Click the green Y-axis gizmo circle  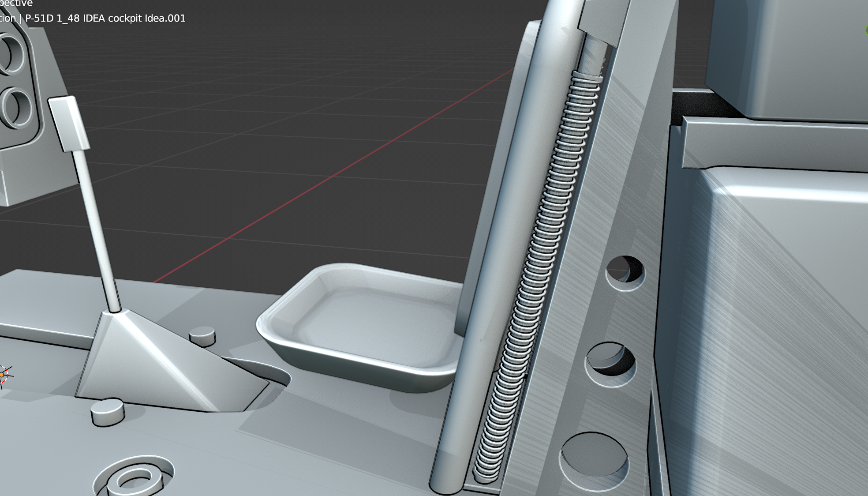pos(866,30)
